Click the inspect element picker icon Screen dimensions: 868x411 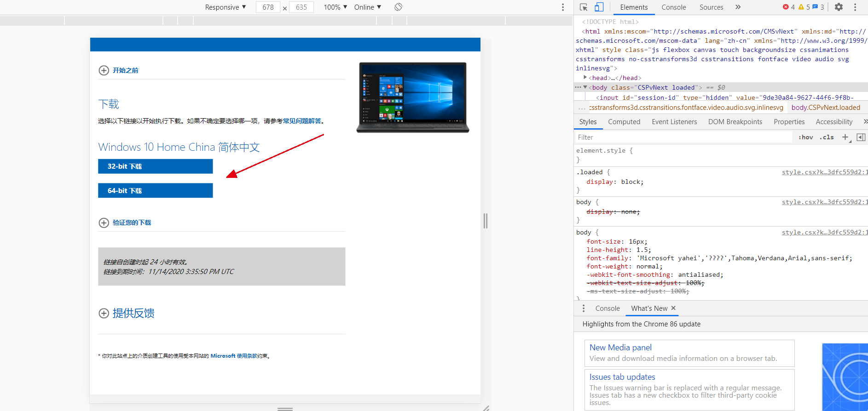click(584, 7)
